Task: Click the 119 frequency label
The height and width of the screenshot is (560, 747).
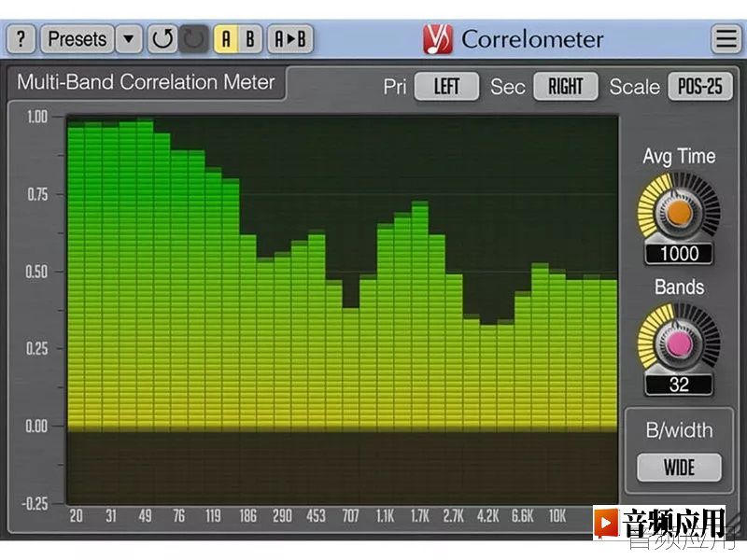Action: tap(213, 516)
